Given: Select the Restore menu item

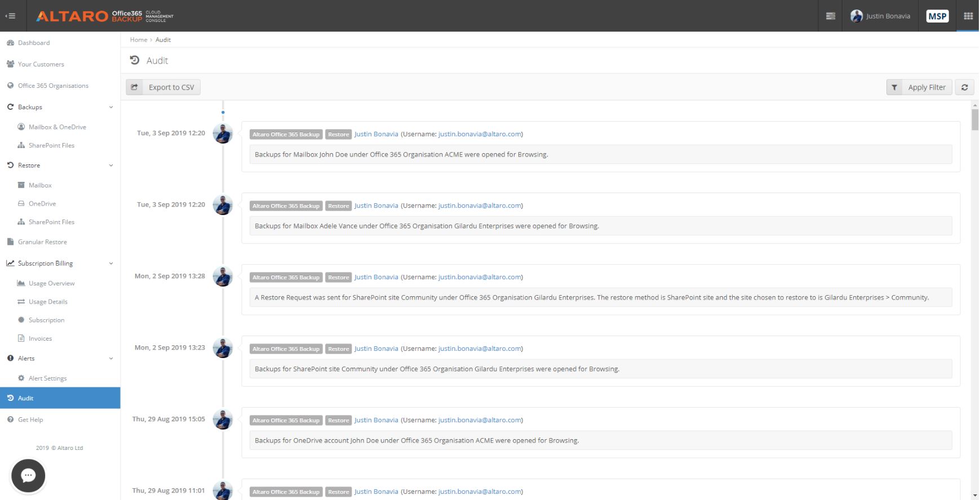Looking at the screenshot, I should [x=29, y=166].
